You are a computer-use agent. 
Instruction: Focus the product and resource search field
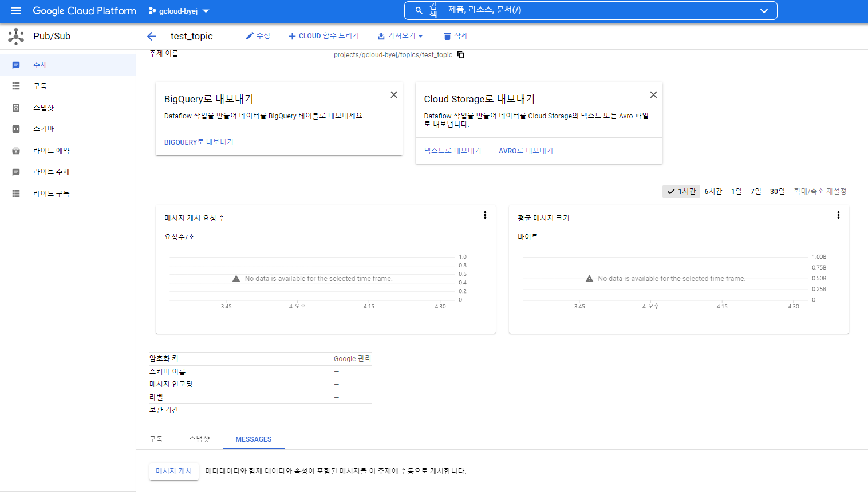pos(590,10)
